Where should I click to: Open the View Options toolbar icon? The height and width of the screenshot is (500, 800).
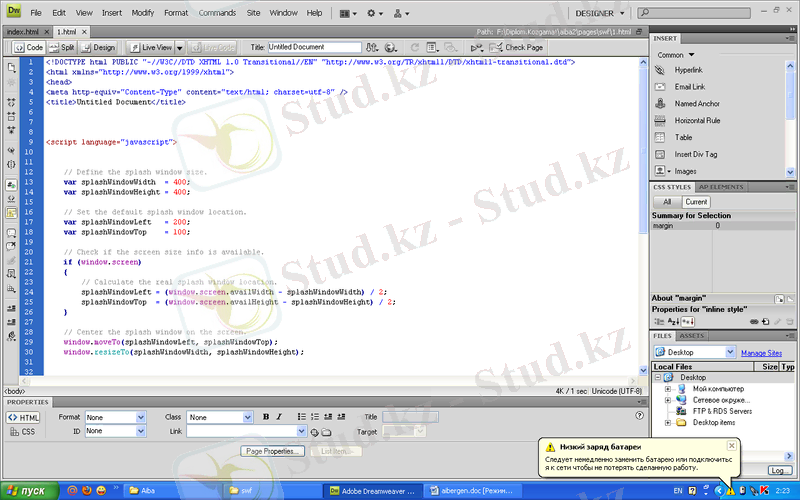click(x=433, y=47)
